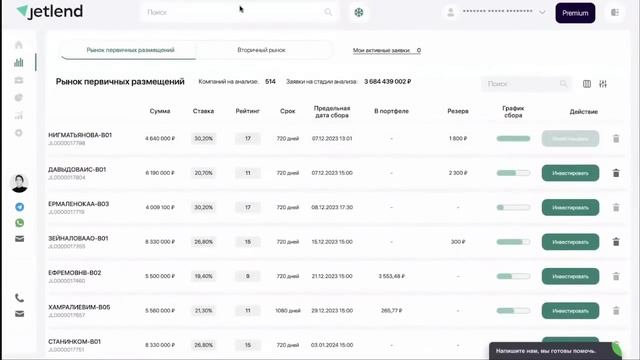
Task: Click the table search magnifier icon
Action: click(563, 84)
